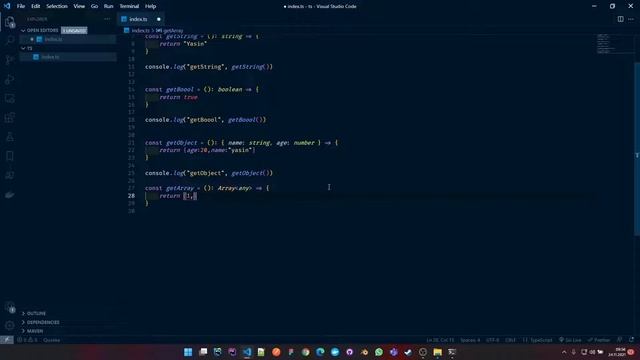Click the 1 unsaved badge
This screenshot has height=360, width=640.
74,31
